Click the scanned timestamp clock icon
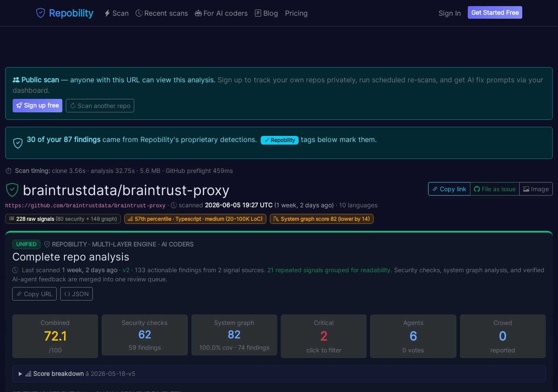The width and height of the screenshot is (558, 392). (174, 205)
